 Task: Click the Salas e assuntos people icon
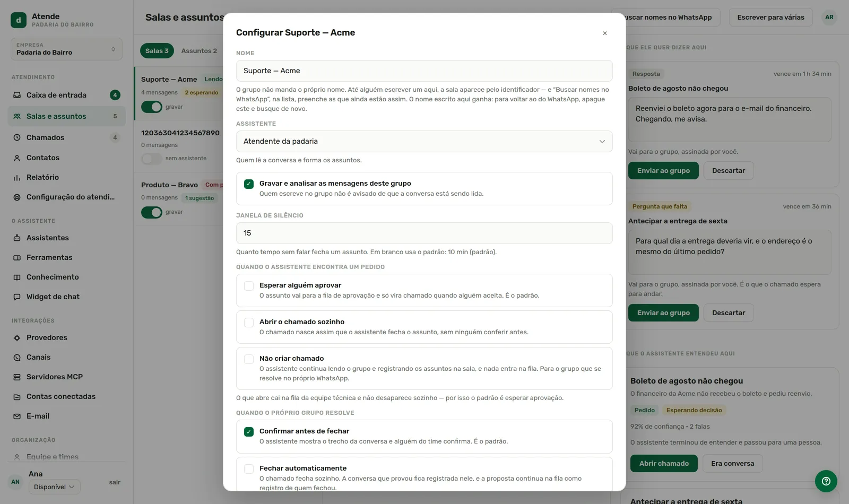(17, 116)
